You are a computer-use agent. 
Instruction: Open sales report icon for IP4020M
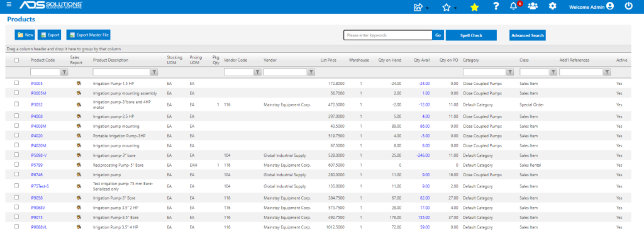click(x=79, y=145)
